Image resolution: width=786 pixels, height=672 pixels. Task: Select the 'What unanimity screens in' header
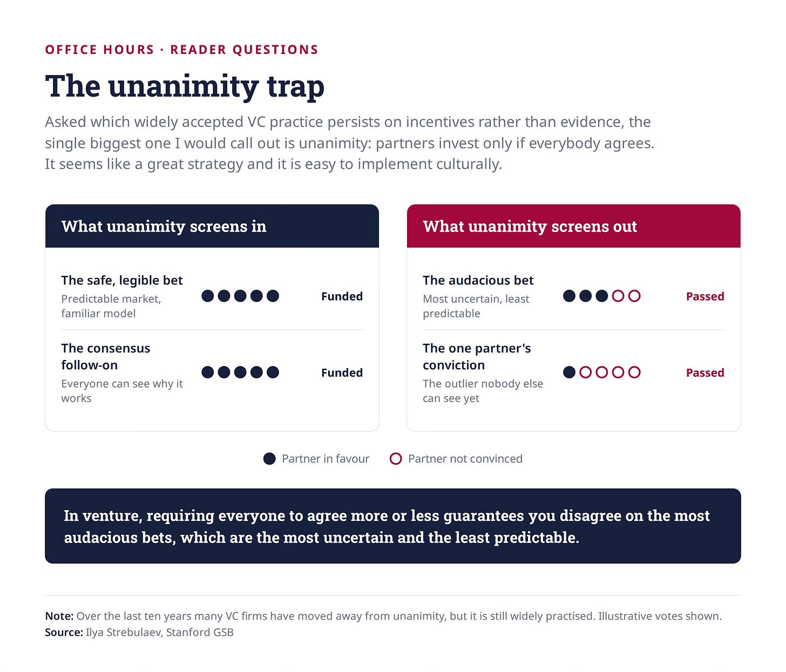[x=212, y=226]
